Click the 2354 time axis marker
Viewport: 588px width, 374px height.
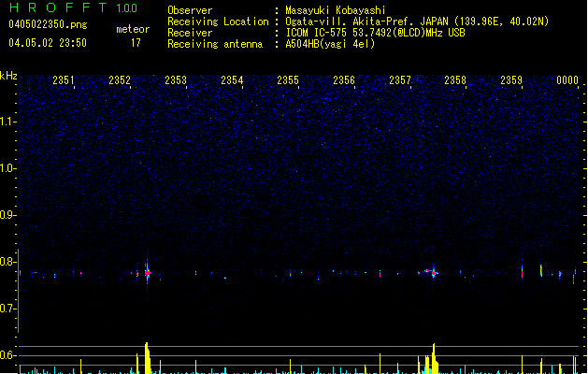pyautogui.click(x=232, y=79)
